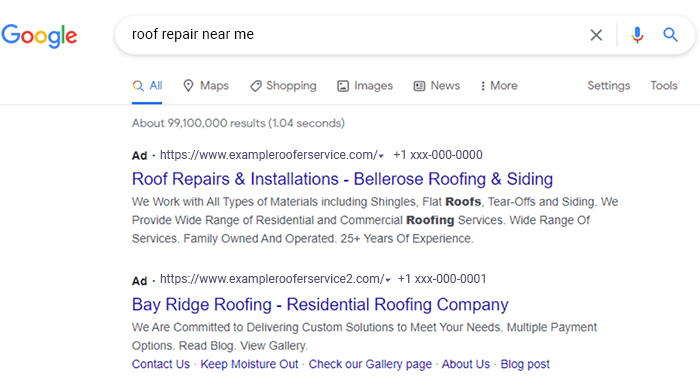Viewport: 700px width, 386px height.
Task: Clear the search box with X icon
Action: coord(596,35)
